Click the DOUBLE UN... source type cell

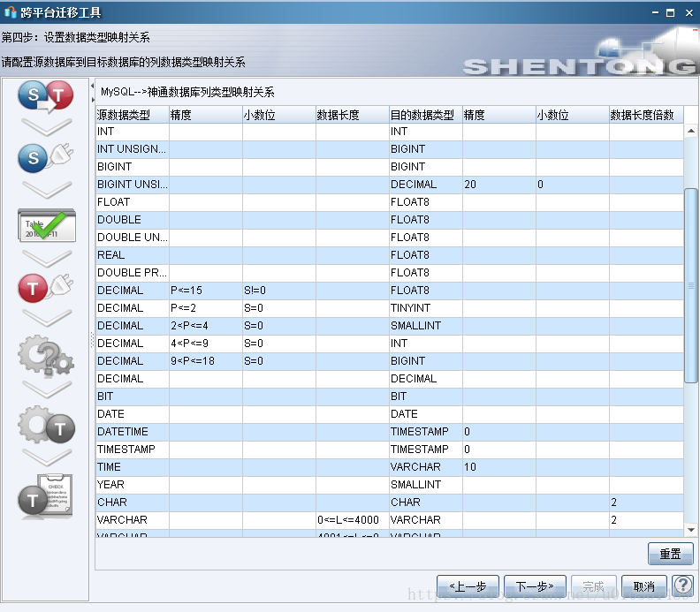(x=133, y=238)
